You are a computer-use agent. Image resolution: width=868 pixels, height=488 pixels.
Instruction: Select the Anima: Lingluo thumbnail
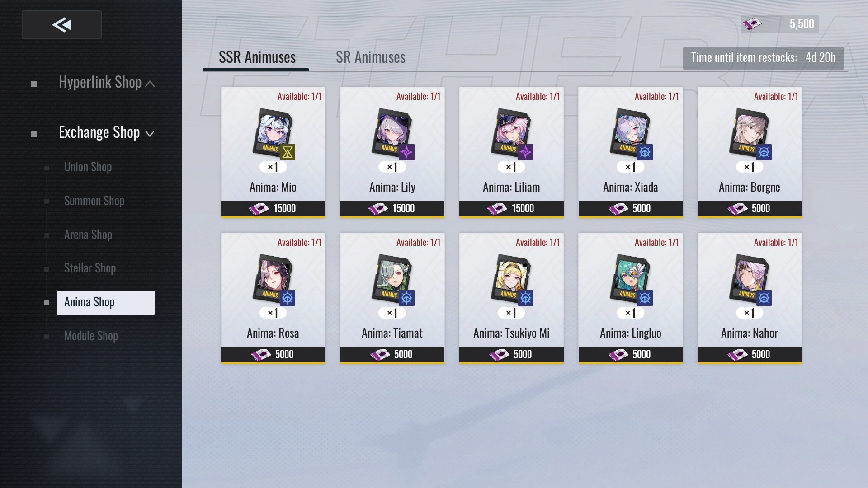630,279
